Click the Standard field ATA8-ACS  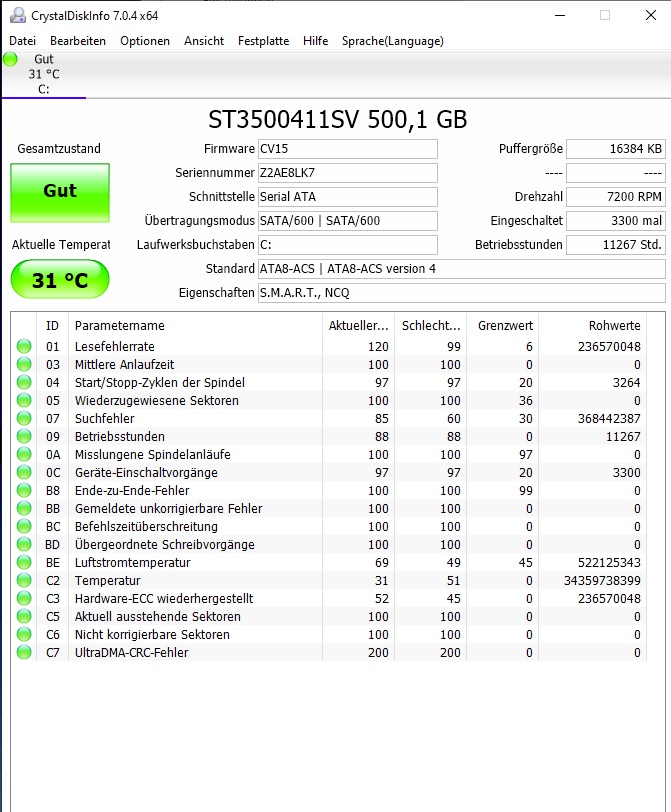[462, 269]
